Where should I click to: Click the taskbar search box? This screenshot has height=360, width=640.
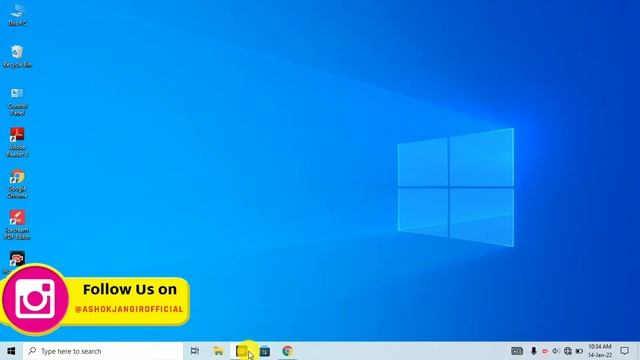click(x=103, y=351)
